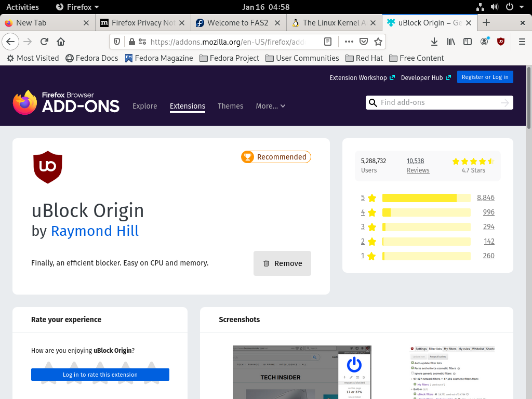Close the uBlock Origin tab
Viewport: 532px width, 399px height.
(x=469, y=23)
